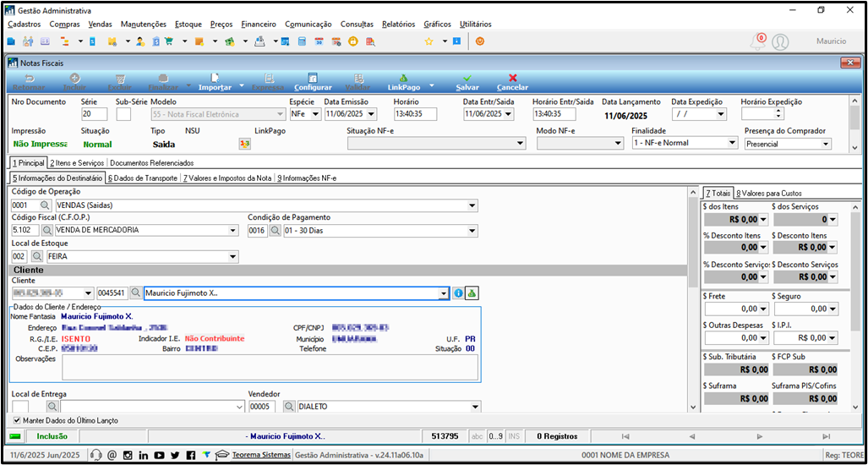This screenshot has width=868, height=465.
Task: Click the green money icon in toolbar
Action: click(230, 41)
